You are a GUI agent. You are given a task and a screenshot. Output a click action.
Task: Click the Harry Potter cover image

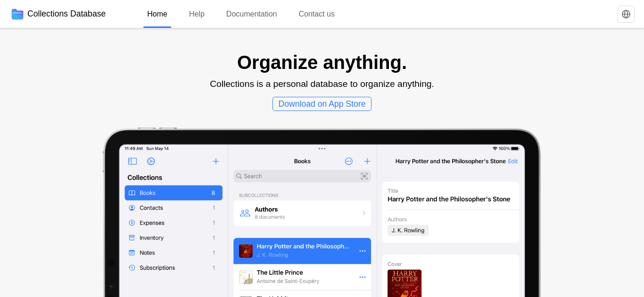click(405, 283)
